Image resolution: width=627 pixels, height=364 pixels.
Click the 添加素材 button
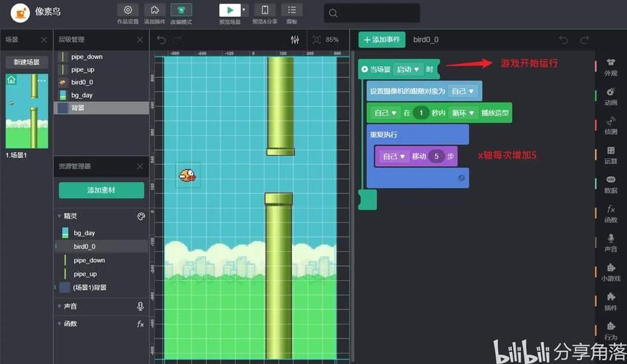(x=101, y=190)
